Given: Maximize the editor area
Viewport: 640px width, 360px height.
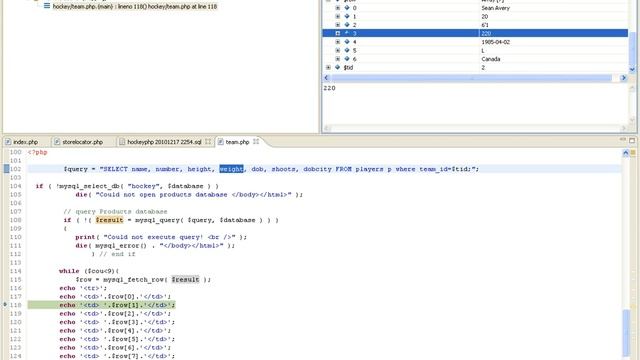Looking at the screenshot, I should [632, 140].
